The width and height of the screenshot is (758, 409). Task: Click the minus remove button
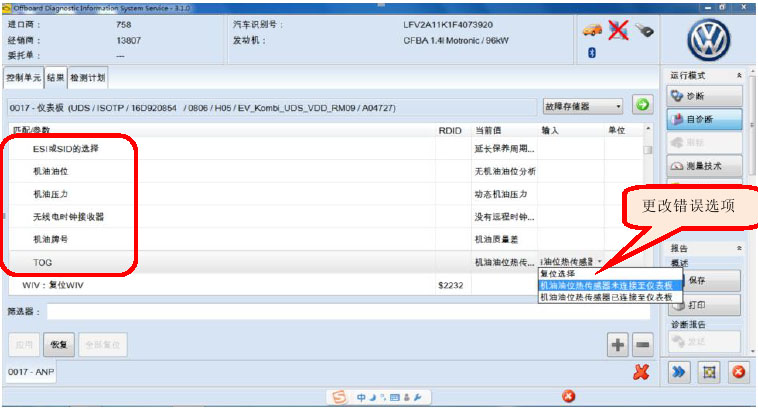(642, 345)
